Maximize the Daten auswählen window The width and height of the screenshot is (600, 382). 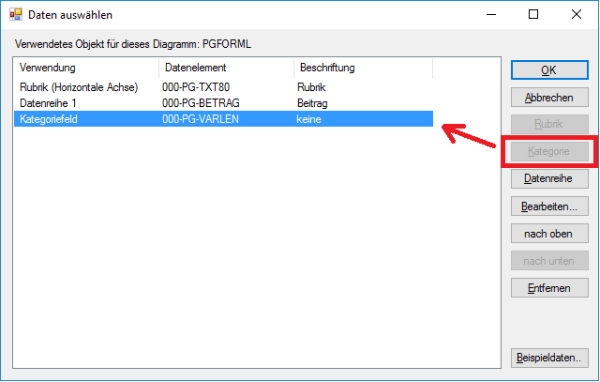533,15
